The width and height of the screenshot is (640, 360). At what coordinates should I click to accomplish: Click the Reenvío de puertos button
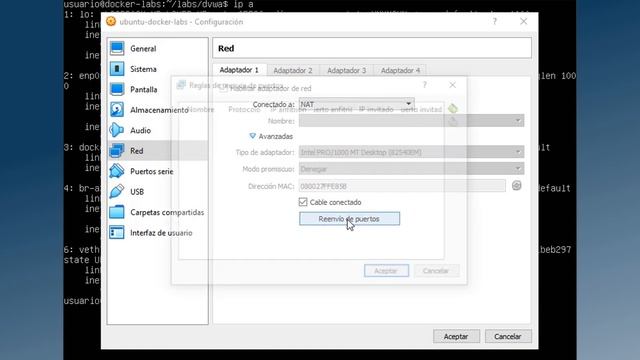(349, 219)
